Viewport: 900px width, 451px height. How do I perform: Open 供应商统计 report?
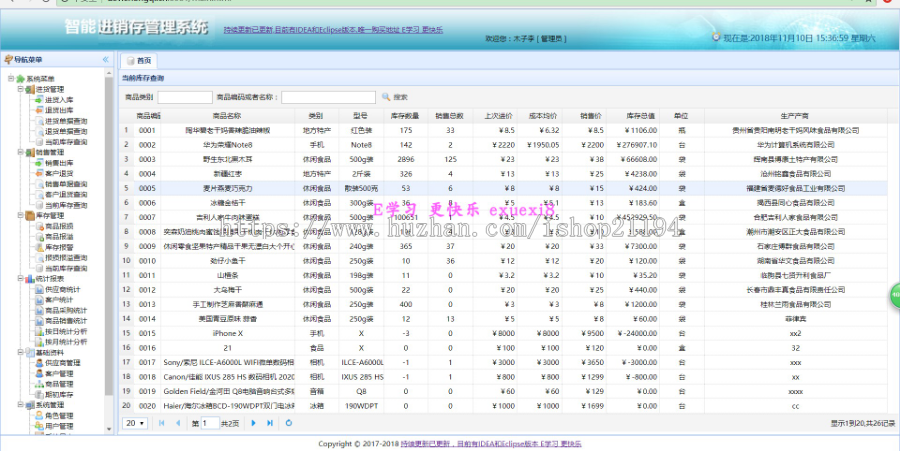[x=63, y=289]
